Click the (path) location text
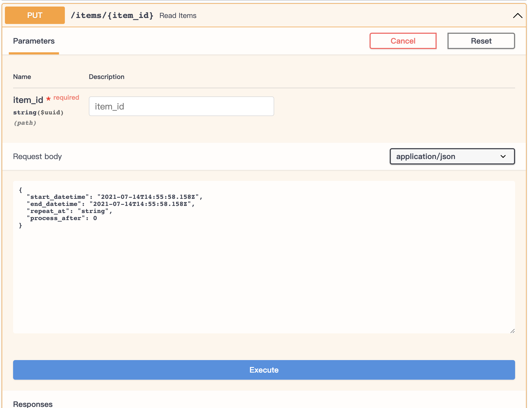Image resolution: width=532 pixels, height=408 pixels. tap(25, 123)
